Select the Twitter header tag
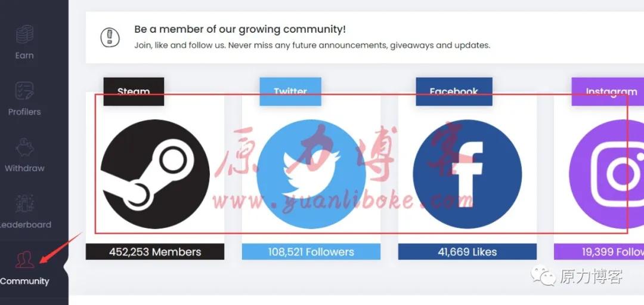The image size is (644, 305). (x=290, y=91)
